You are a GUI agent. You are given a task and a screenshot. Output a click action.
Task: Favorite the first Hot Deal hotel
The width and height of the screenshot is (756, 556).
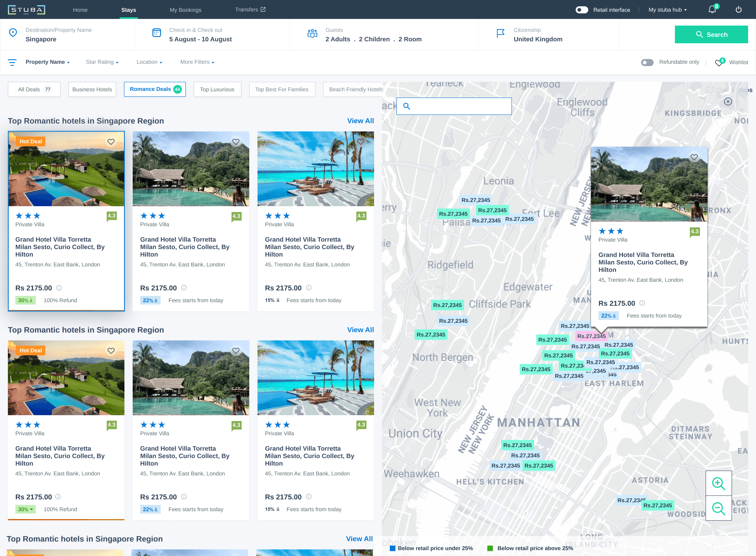111,142
